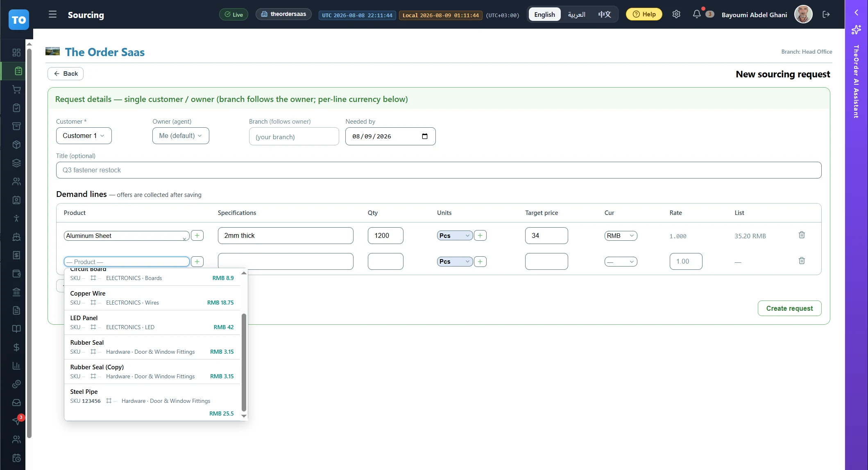Select Rubber Seal from product list
868x470 pixels.
point(152,347)
